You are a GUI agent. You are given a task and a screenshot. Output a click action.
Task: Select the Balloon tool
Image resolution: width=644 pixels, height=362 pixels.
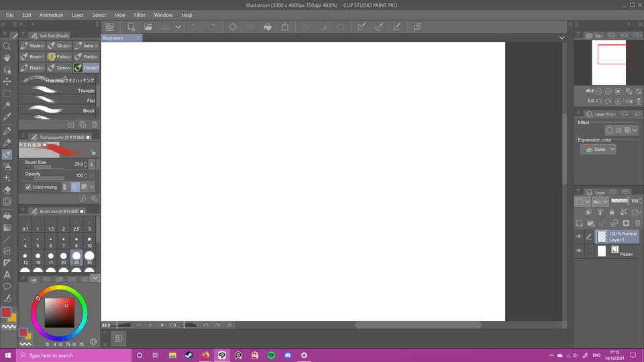click(7, 286)
